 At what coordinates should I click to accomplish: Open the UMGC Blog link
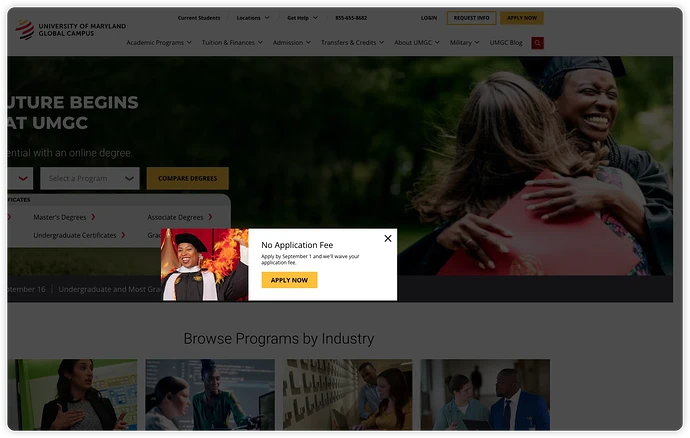[x=506, y=43]
